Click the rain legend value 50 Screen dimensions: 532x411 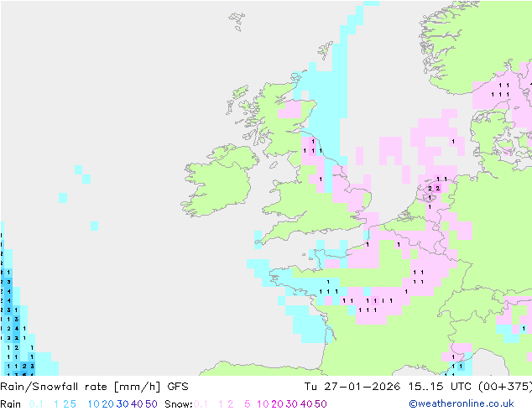(151, 404)
